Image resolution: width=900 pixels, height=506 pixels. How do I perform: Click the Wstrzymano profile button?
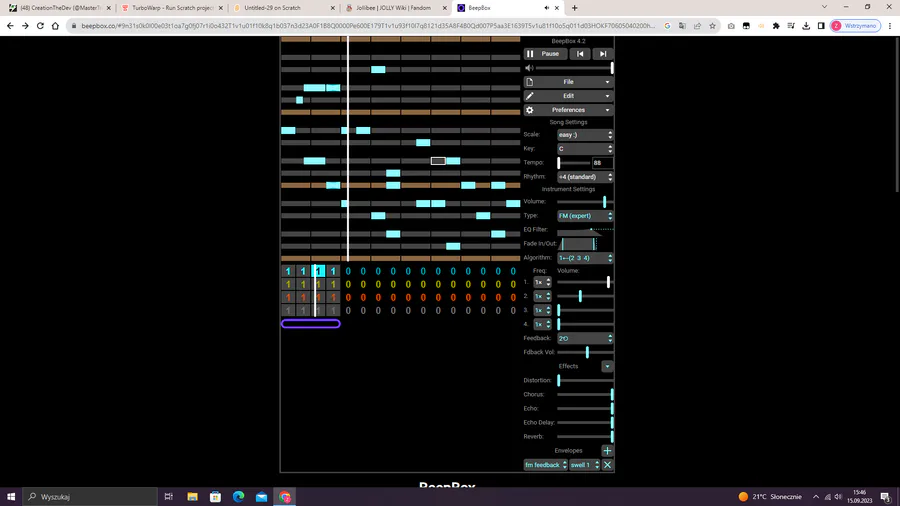pos(855,26)
